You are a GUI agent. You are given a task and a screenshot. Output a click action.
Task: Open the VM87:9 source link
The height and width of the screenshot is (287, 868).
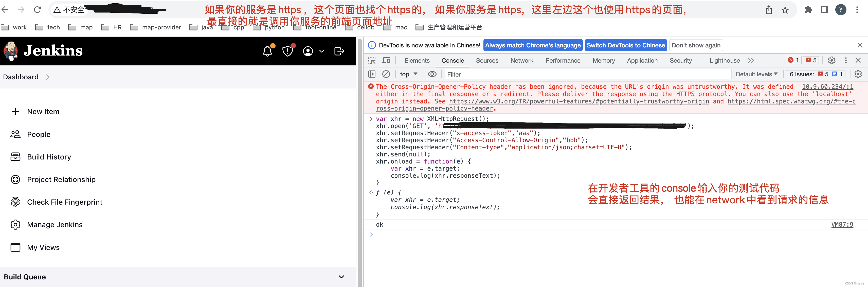point(842,225)
